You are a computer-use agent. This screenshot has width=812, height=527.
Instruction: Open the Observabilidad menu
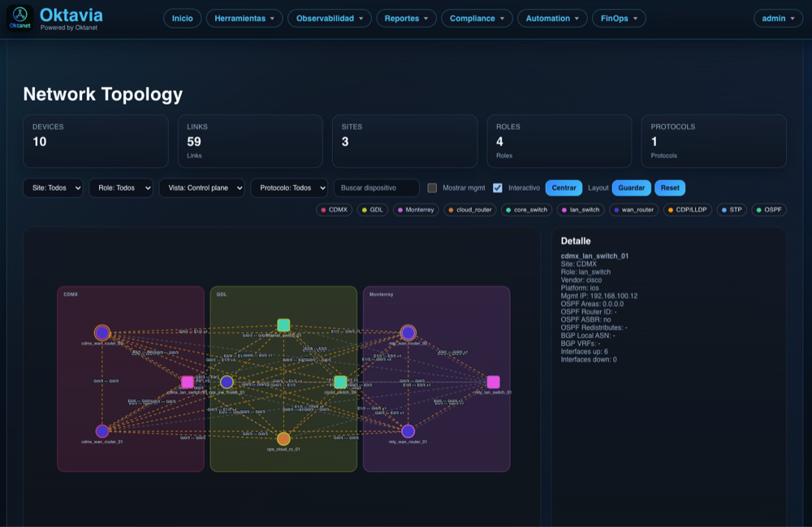coord(329,18)
